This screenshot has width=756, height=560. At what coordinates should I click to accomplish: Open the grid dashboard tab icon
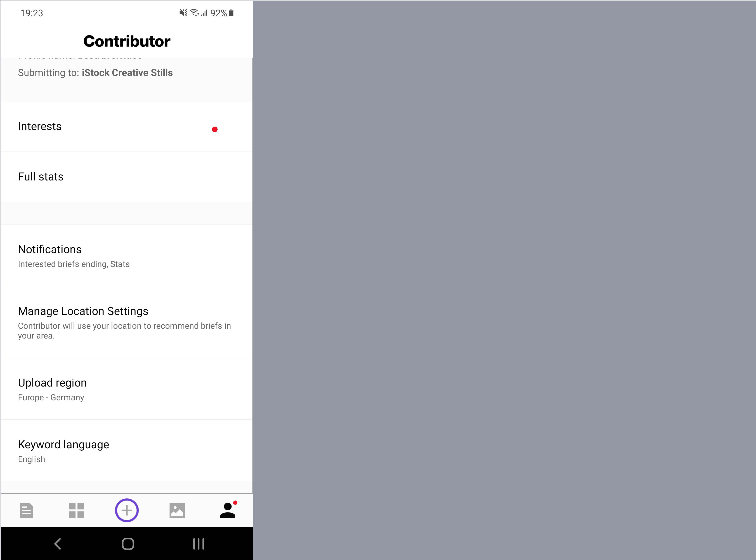(76, 510)
